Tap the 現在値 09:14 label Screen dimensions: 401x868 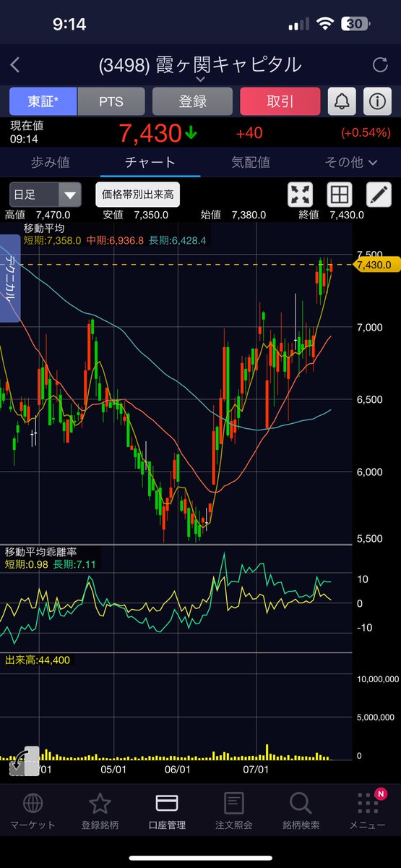click(x=26, y=131)
